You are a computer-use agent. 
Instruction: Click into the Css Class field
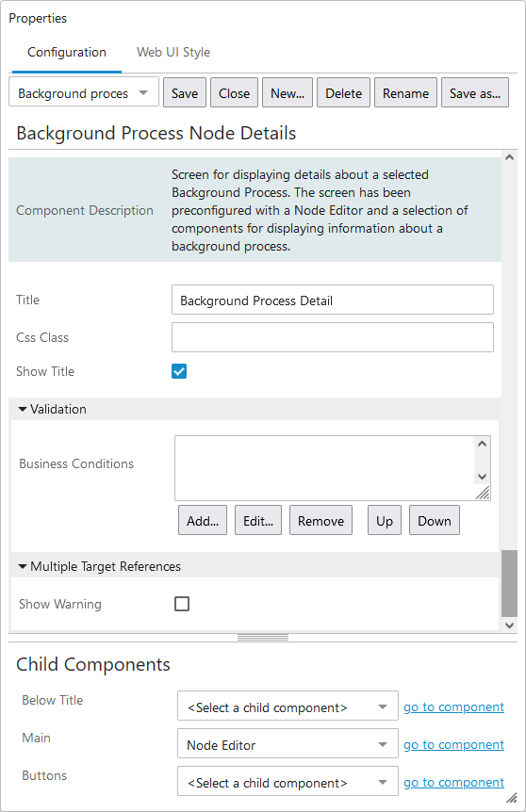(x=333, y=337)
